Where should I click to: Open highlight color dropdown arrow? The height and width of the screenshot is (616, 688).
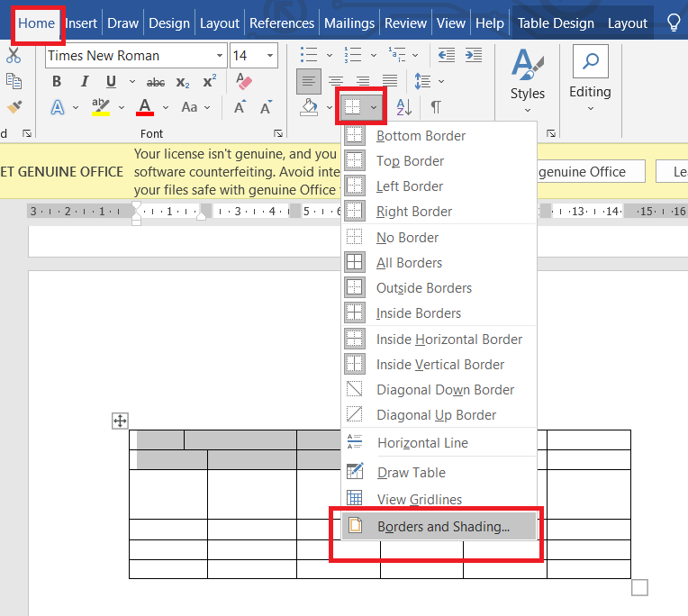[x=122, y=107]
